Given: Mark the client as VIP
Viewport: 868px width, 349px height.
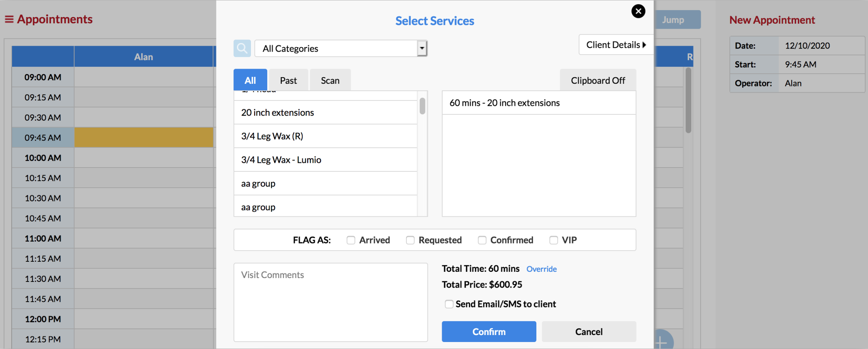Looking at the screenshot, I should pos(553,240).
